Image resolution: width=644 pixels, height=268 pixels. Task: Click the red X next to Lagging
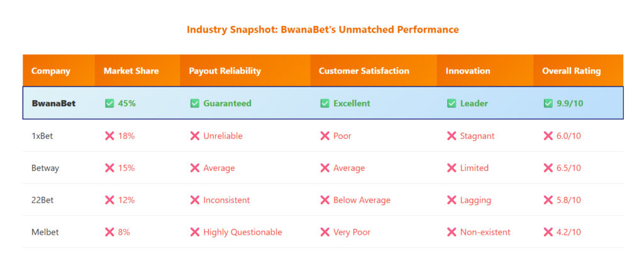(452, 200)
